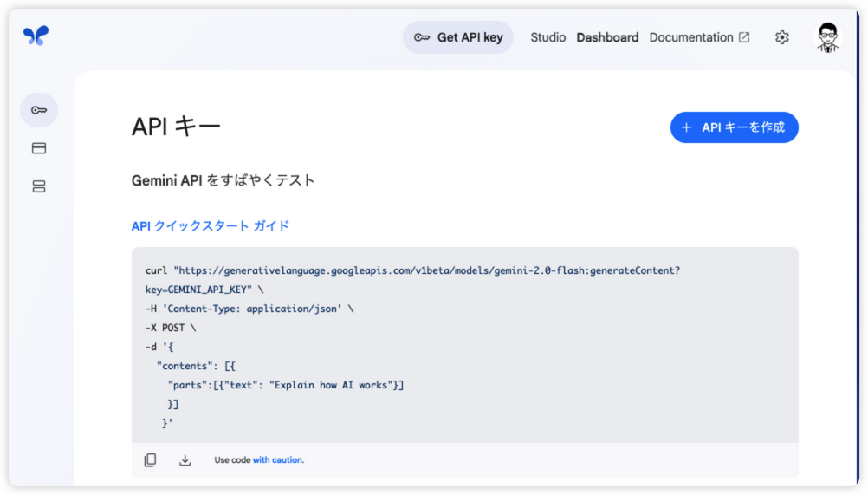This screenshot has width=868, height=495.
Task: Open the API keys sidebar icon
Action: [39, 110]
